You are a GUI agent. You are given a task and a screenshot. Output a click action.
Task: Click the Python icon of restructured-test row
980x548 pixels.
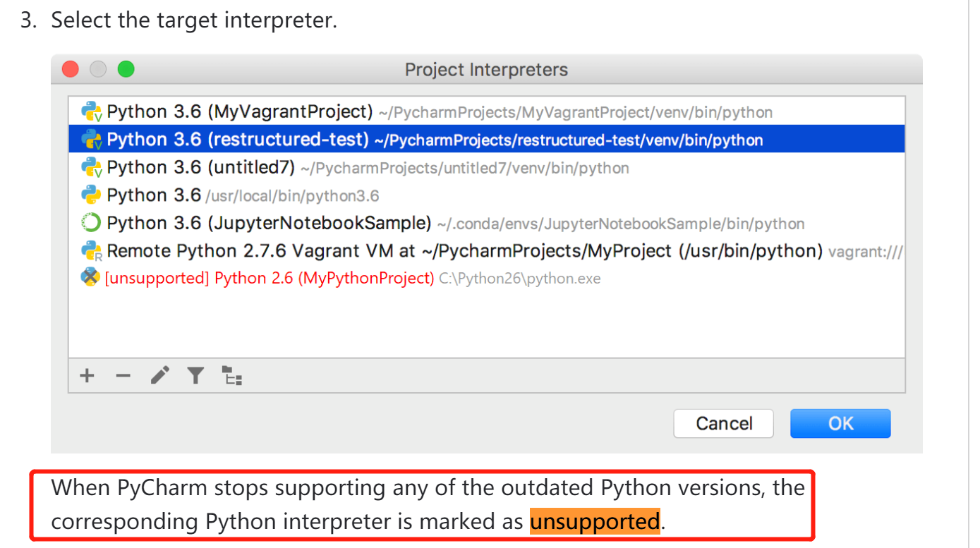[92, 140]
